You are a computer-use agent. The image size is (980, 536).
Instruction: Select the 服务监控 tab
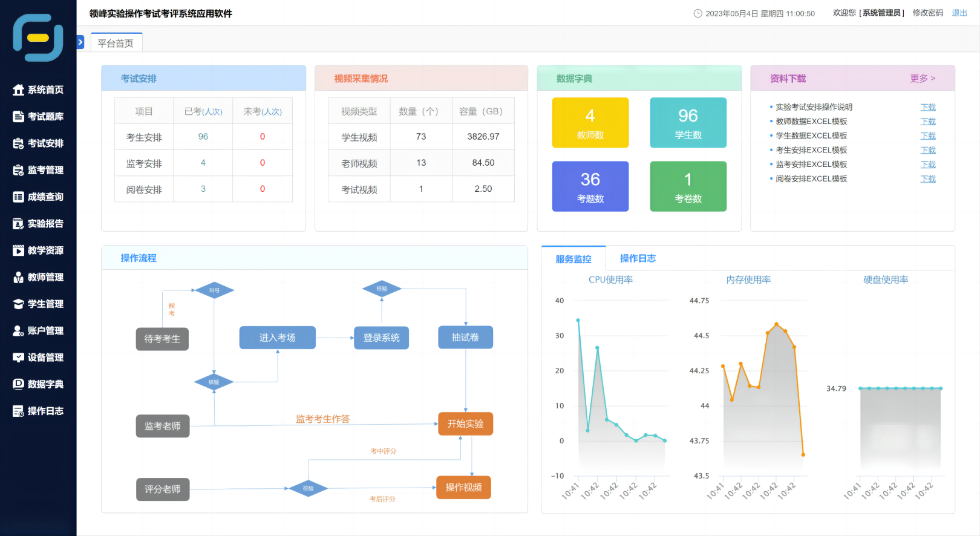(573, 259)
